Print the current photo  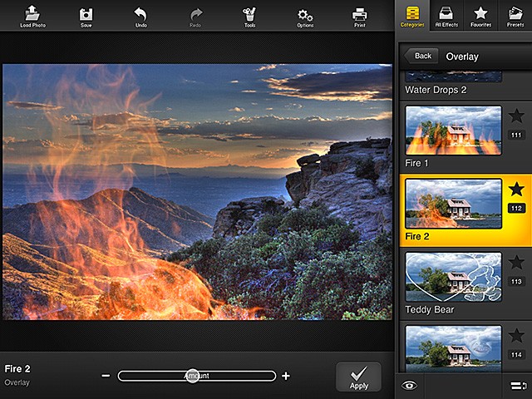(x=360, y=14)
